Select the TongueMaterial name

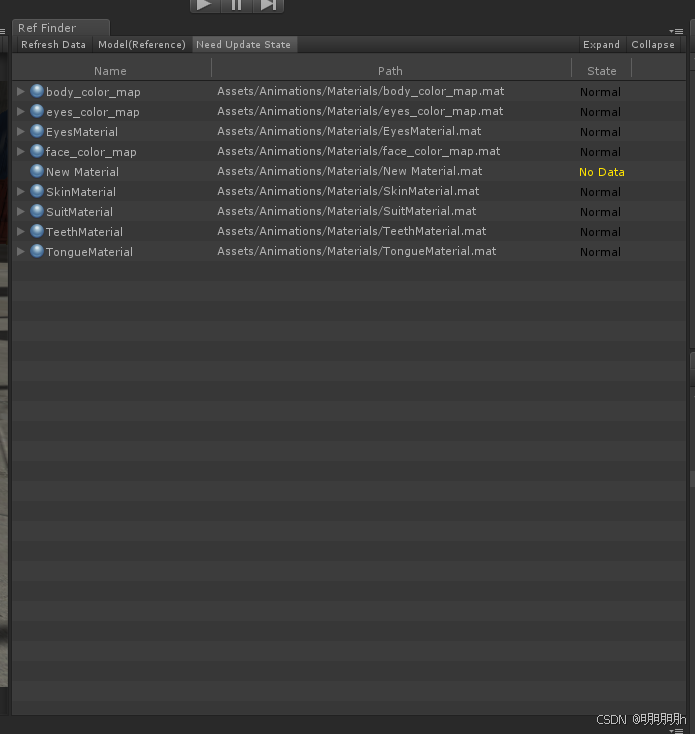click(x=89, y=252)
